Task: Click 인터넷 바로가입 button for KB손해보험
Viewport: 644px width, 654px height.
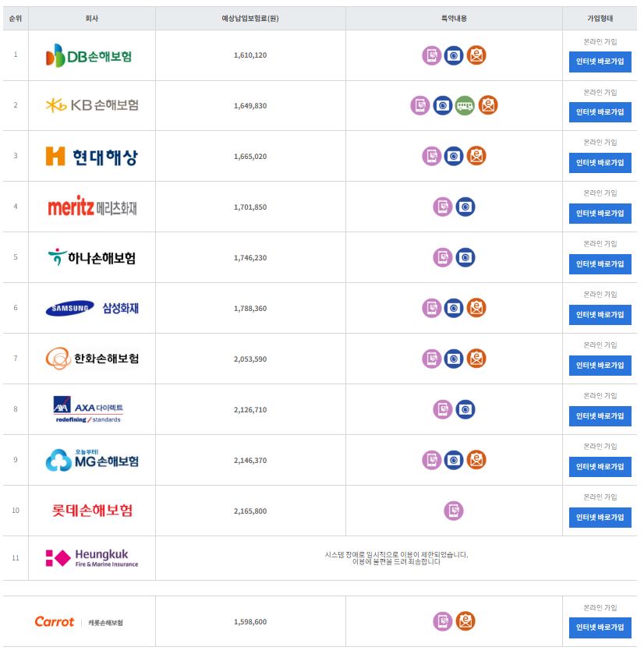Action: point(600,112)
